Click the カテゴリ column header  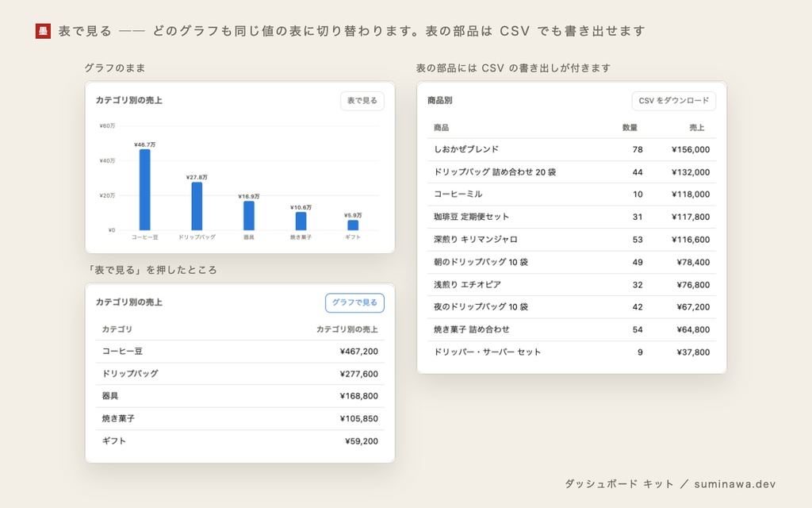click(x=117, y=329)
